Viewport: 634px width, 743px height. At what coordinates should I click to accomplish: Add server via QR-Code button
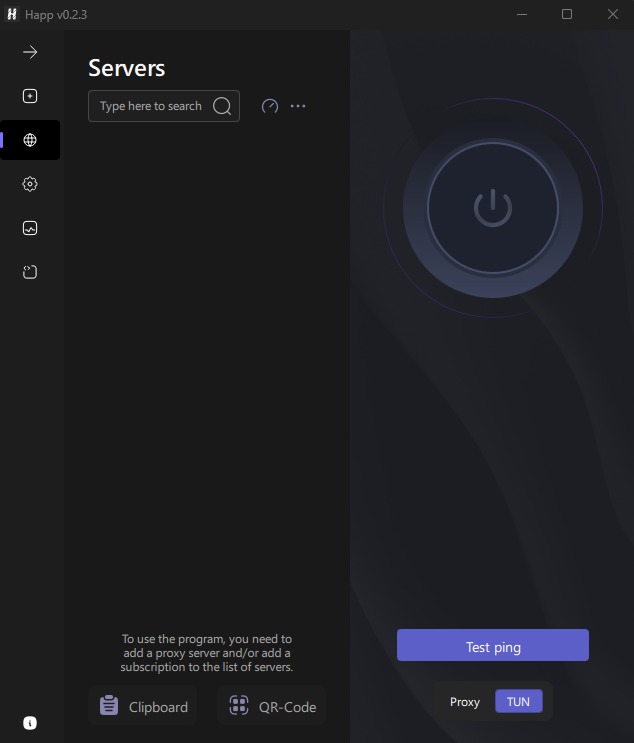coord(272,706)
